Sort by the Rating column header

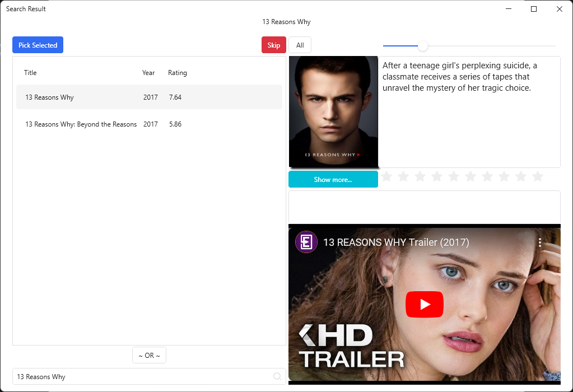point(177,73)
